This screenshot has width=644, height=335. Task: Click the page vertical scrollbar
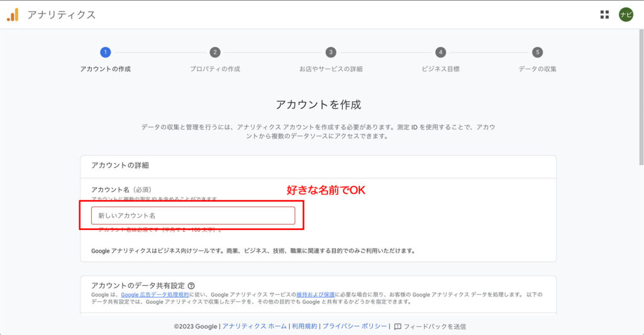pos(641,98)
